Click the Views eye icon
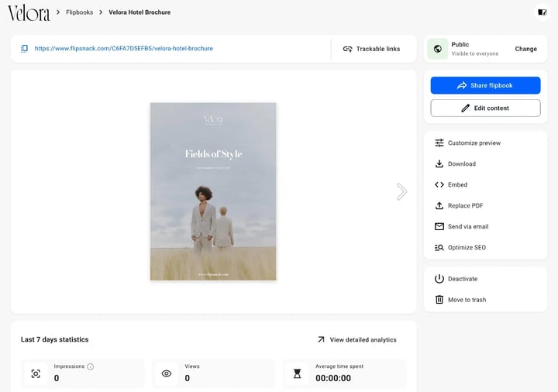558x392 pixels. [166, 374]
